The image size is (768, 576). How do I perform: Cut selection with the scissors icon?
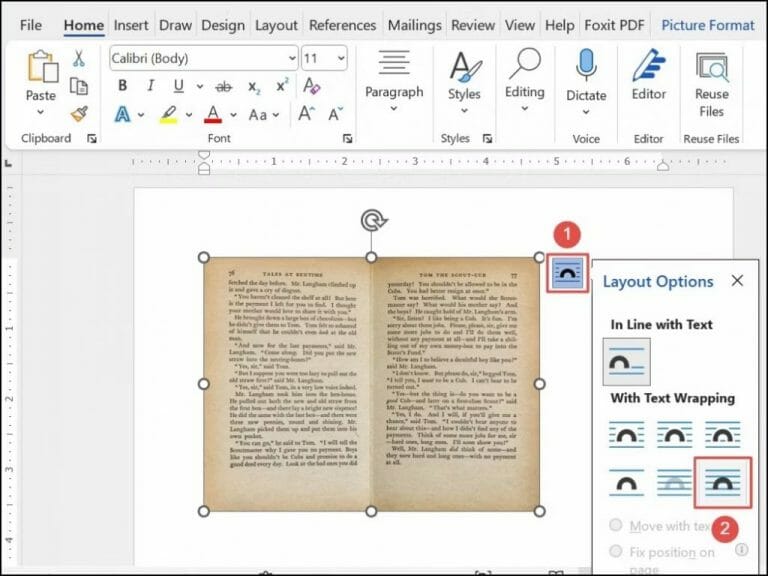coord(78,59)
